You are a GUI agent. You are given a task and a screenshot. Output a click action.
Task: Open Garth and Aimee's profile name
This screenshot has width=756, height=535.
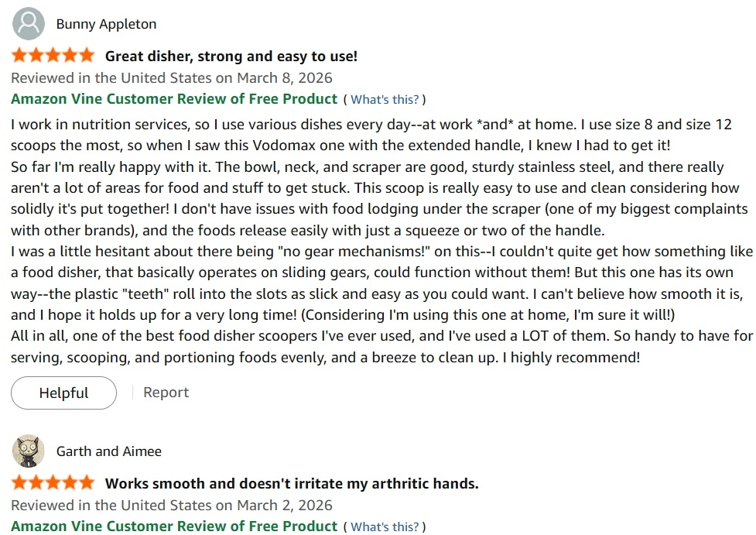click(x=109, y=451)
